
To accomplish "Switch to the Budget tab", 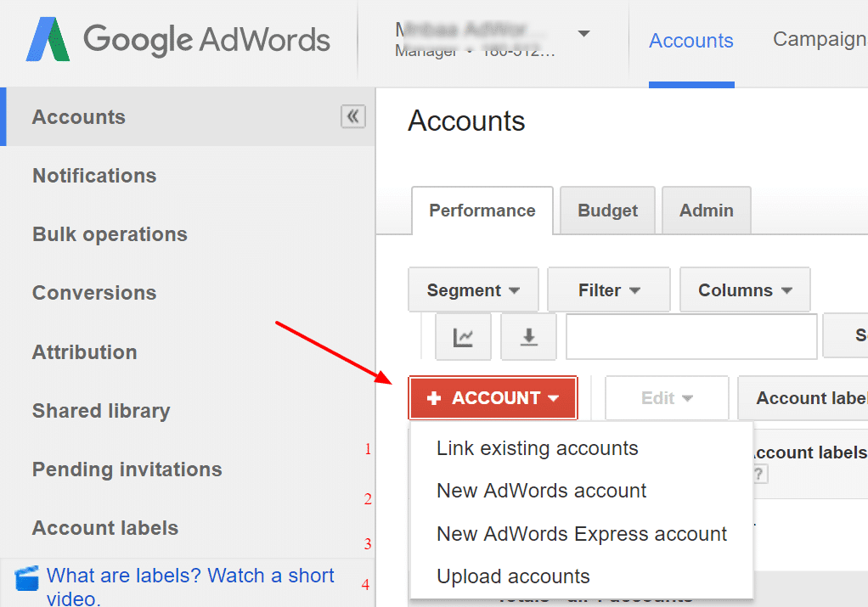I will click(606, 210).
